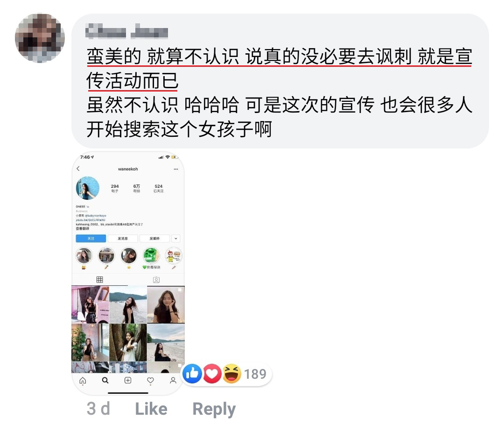Click the Like link under the comment

coord(151,409)
